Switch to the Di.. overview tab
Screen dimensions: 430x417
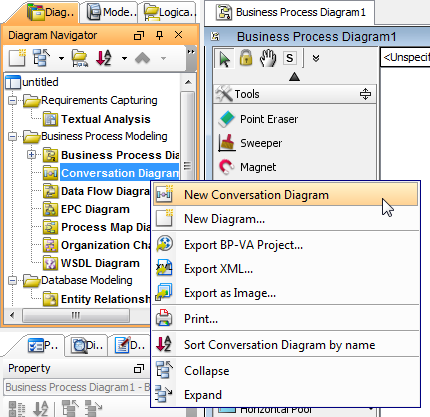(x=88, y=346)
